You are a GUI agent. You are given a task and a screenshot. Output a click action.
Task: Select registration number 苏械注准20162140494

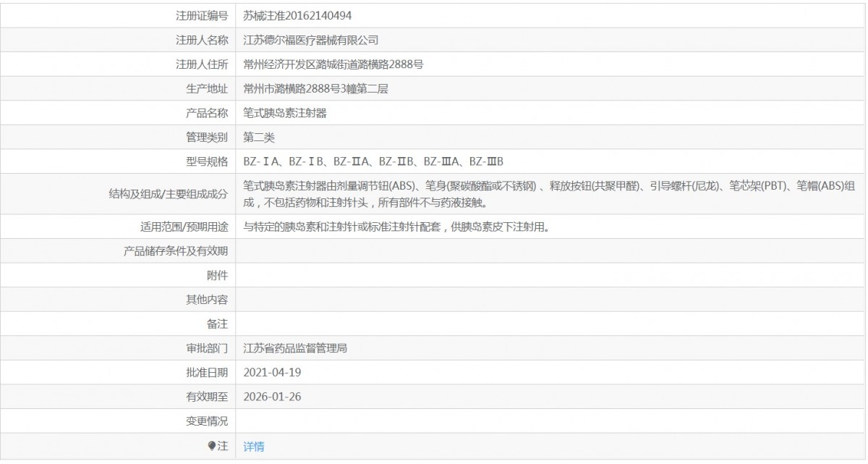[x=298, y=15]
